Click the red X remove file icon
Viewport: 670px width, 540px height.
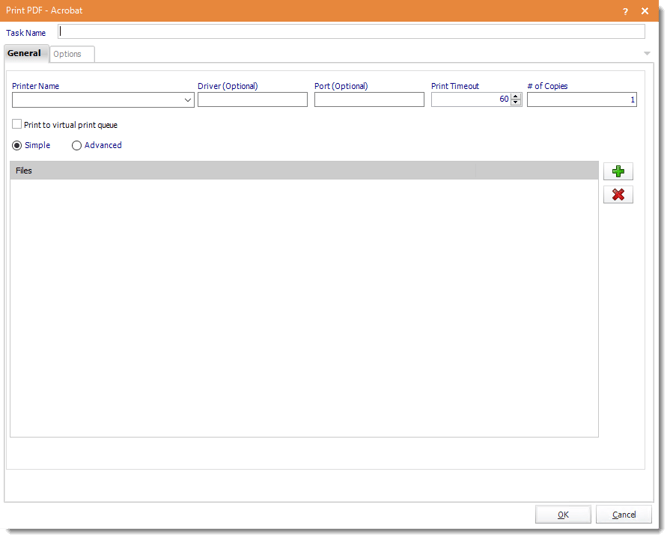click(x=618, y=194)
